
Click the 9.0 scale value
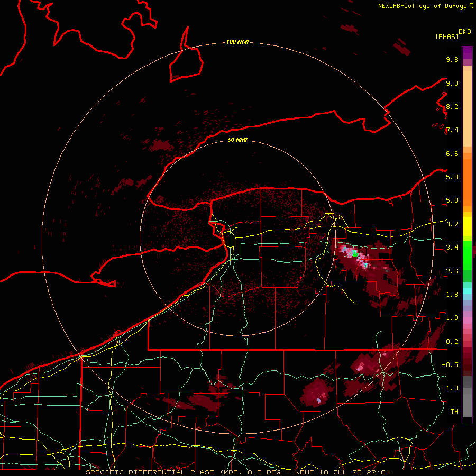click(452, 83)
